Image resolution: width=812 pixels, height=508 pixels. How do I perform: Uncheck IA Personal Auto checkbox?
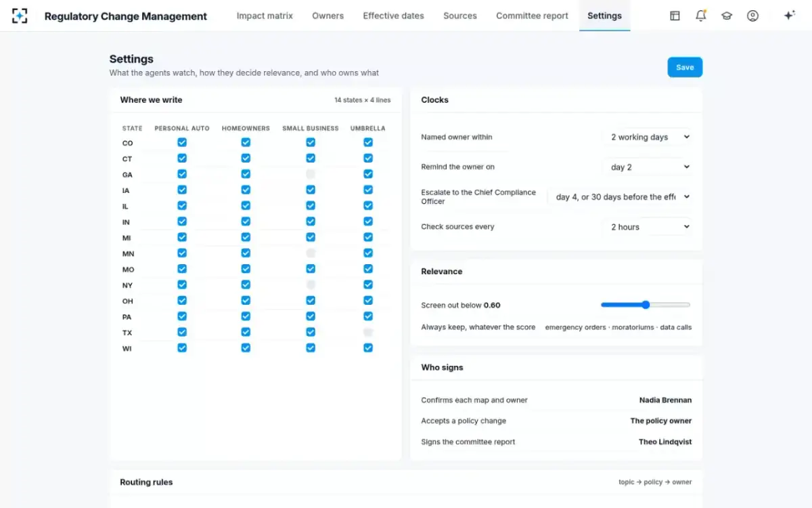[x=182, y=190]
